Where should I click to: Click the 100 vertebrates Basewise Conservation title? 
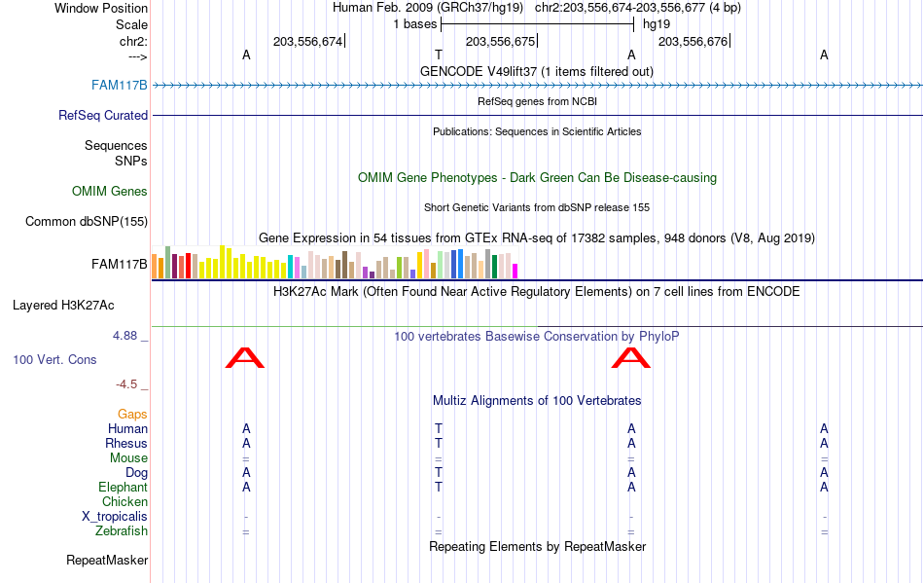tap(537, 336)
